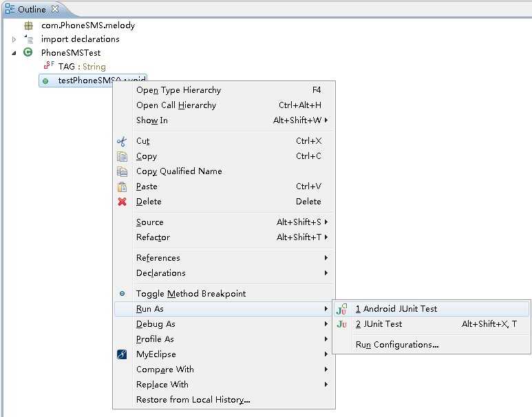Choose Paste from context menu
The height and width of the screenshot is (417, 532).
click(224, 186)
